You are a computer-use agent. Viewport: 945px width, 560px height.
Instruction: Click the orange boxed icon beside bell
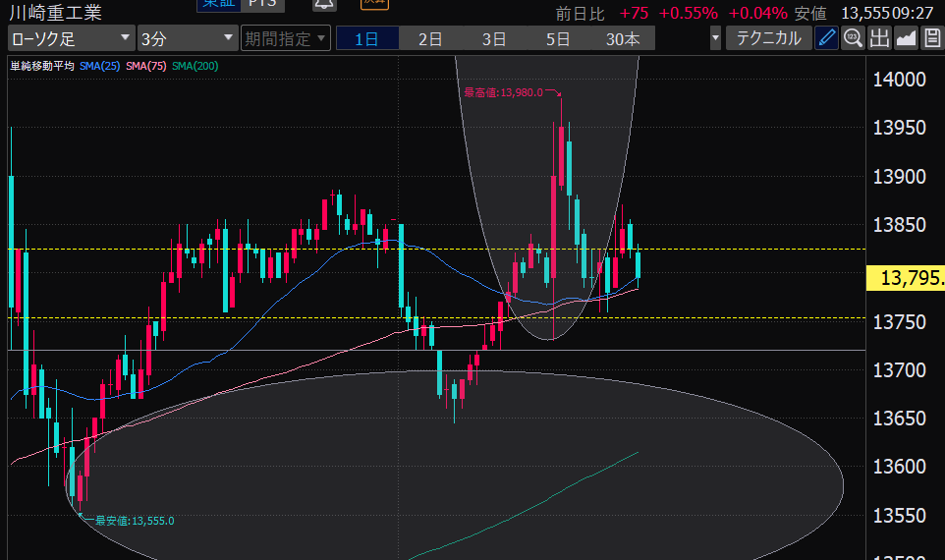coord(373,3)
